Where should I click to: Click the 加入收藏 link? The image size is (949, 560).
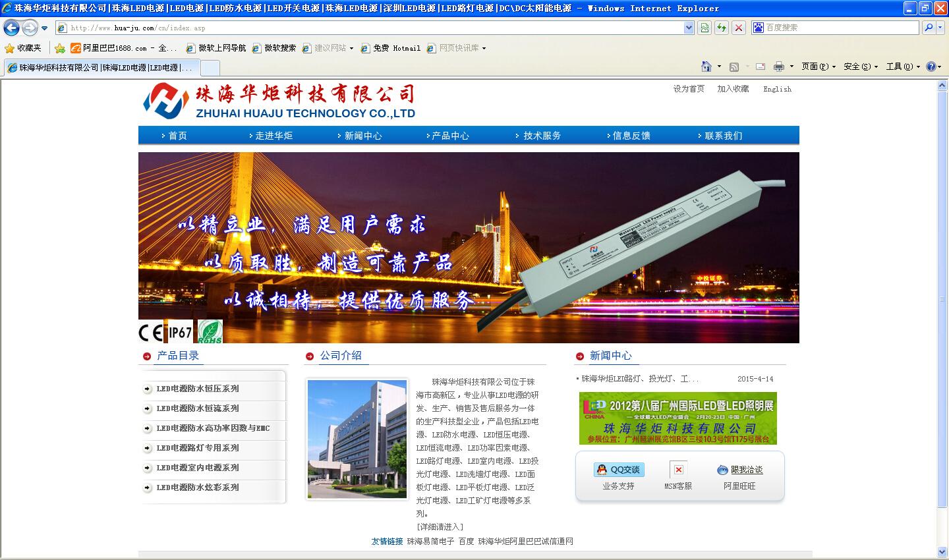click(733, 89)
